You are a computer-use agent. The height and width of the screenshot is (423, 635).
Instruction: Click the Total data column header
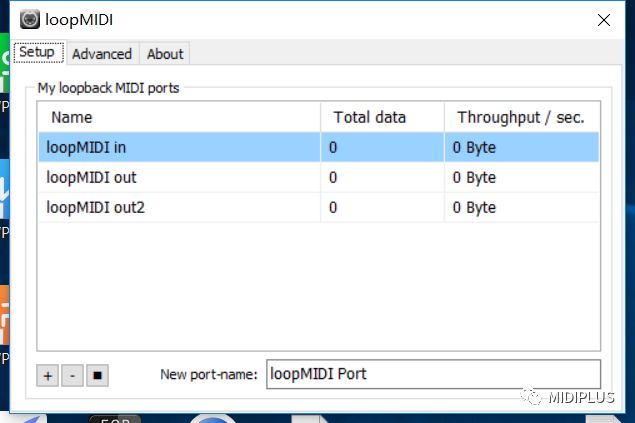click(x=382, y=117)
